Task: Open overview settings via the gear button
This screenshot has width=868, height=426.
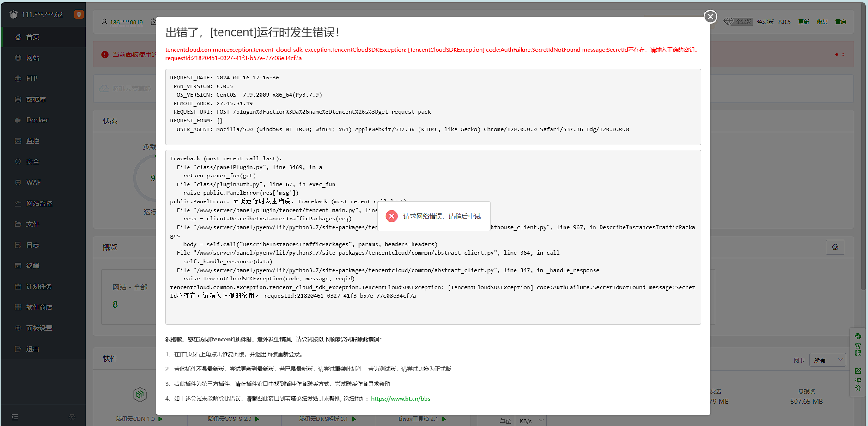Action: (835, 247)
